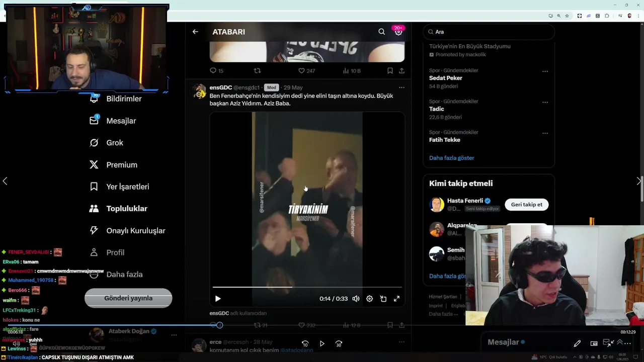View analytics showing 10 B views

click(351, 71)
